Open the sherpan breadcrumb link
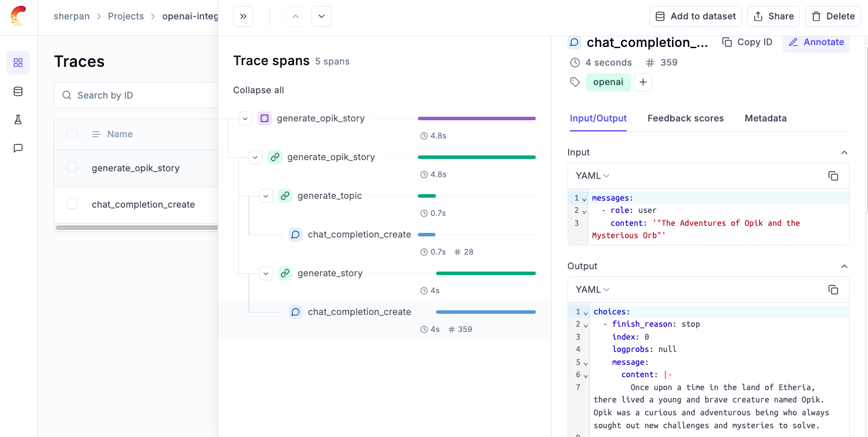 pos(72,16)
